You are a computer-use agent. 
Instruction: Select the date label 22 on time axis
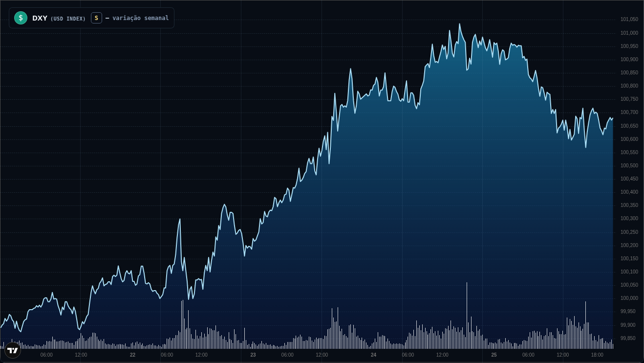[x=132, y=355]
